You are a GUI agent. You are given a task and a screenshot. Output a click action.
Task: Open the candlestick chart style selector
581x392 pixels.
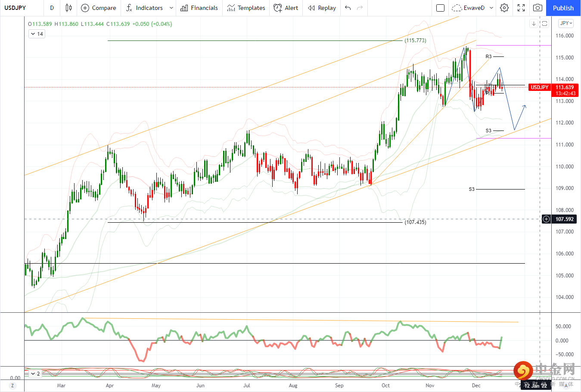[68, 8]
